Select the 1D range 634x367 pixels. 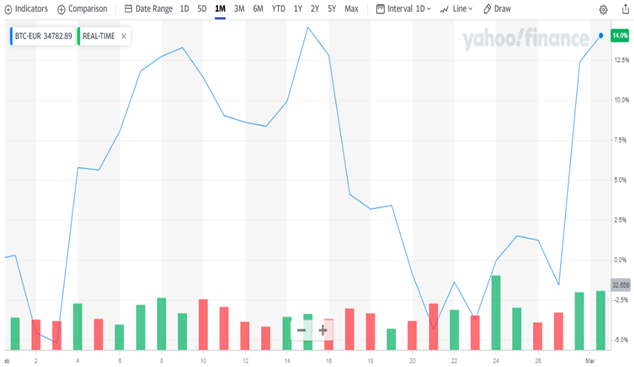point(184,9)
